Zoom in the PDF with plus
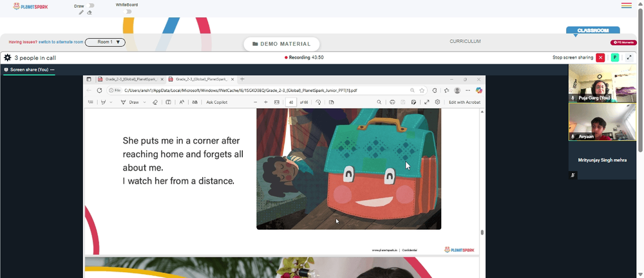Screen dimensions: 644x278 click(x=266, y=102)
